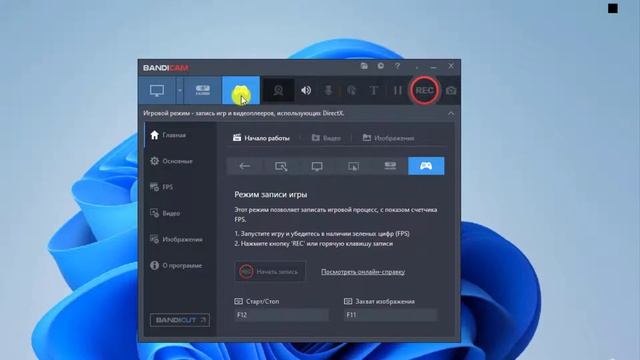The height and width of the screenshot is (360, 640).
Task: Select the game recording mode in top toolbar
Action: coord(241,90)
